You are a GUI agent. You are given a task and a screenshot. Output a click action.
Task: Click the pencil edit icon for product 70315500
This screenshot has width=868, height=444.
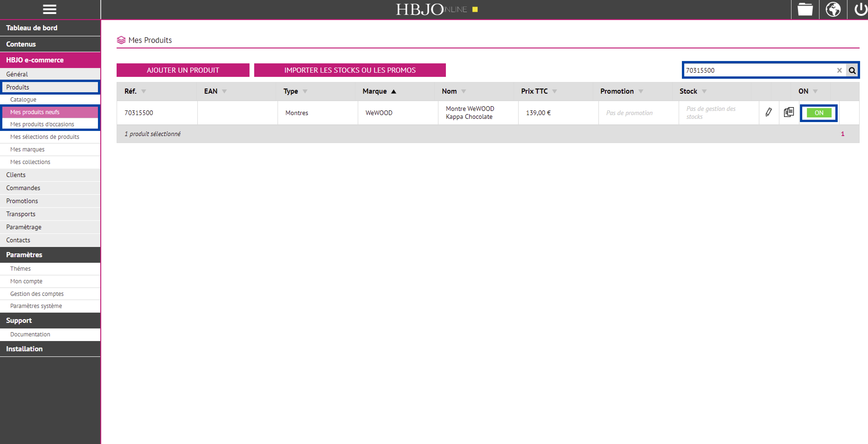[x=769, y=113]
